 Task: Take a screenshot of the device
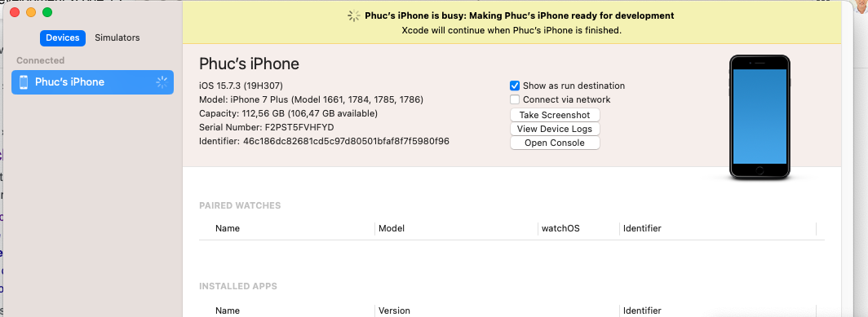[x=555, y=115]
